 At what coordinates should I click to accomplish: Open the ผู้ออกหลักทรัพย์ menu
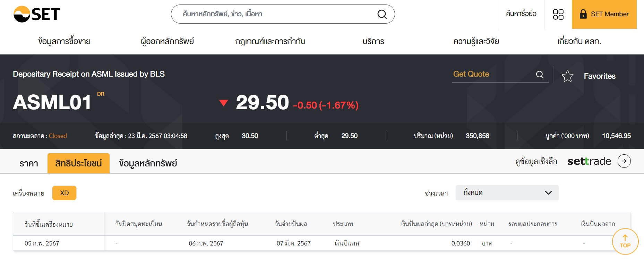click(x=167, y=41)
